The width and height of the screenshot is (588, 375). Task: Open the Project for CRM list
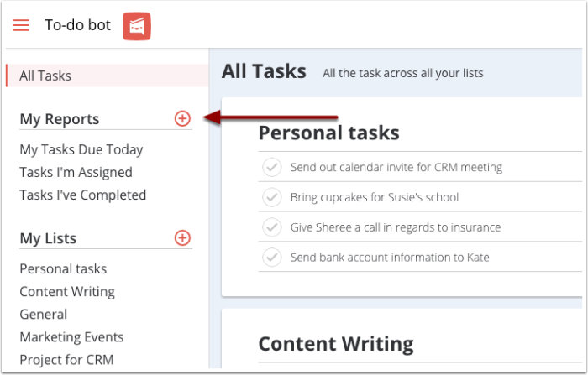tap(66, 360)
